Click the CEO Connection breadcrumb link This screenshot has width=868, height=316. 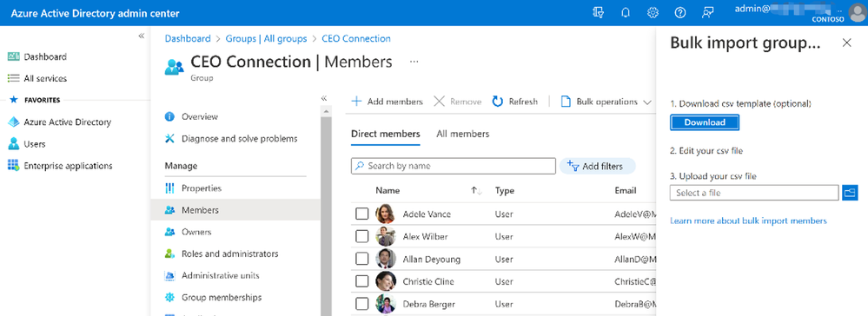point(356,39)
